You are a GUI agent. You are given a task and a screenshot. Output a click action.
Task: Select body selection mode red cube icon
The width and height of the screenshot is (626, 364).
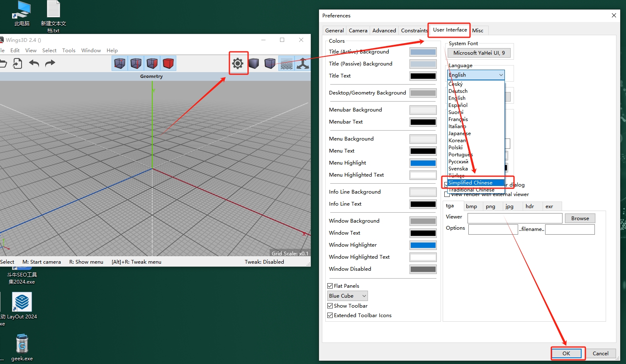coord(168,63)
